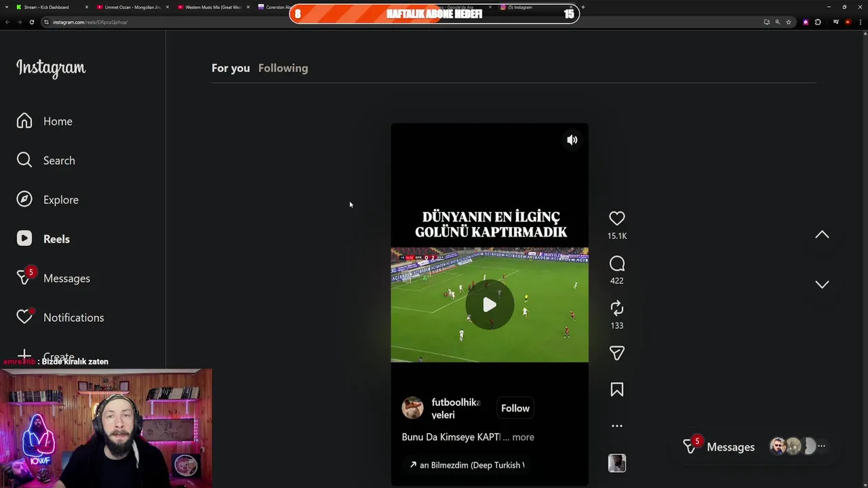Switch to Ummet Ozcan YouTube browser tab
Image resolution: width=868 pixels, height=488 pixels.
(132, 7)
